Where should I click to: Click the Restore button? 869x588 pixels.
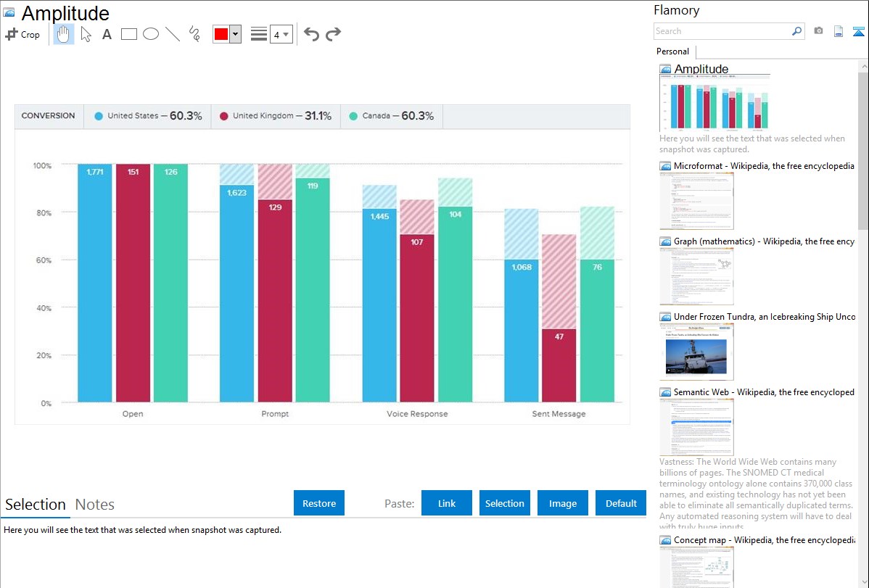(319, 503)
